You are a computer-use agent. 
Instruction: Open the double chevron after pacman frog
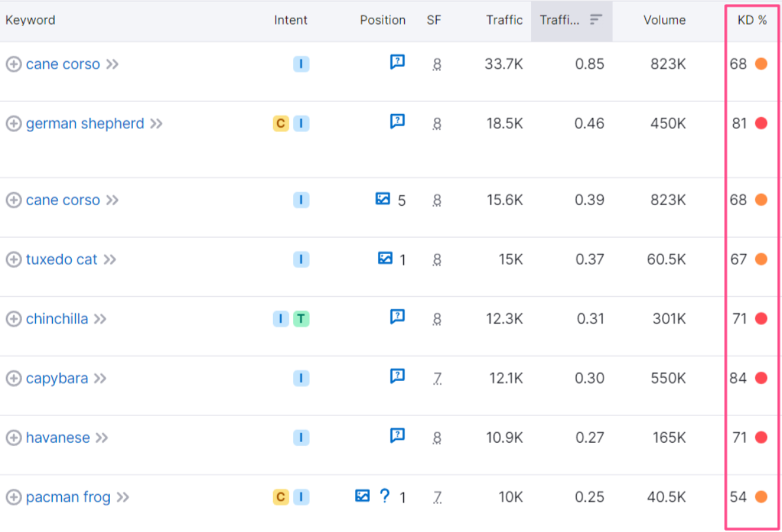click(123, 497)
